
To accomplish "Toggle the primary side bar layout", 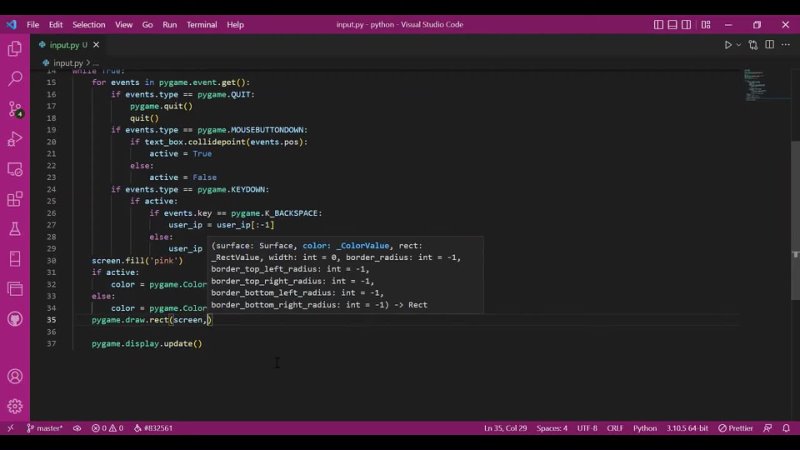I will point(659,24).
